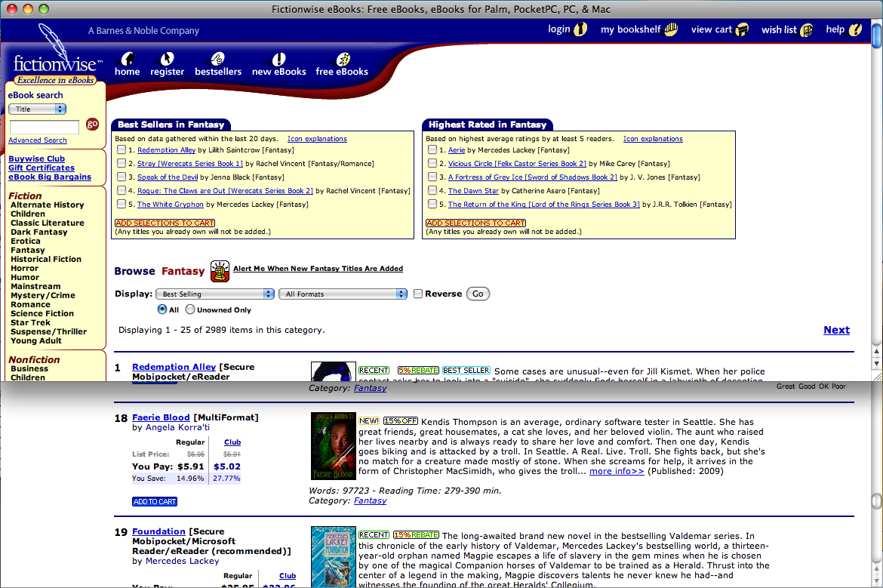Tick the Reverse checkbox

pyautogui.click(x=418, y=294)
